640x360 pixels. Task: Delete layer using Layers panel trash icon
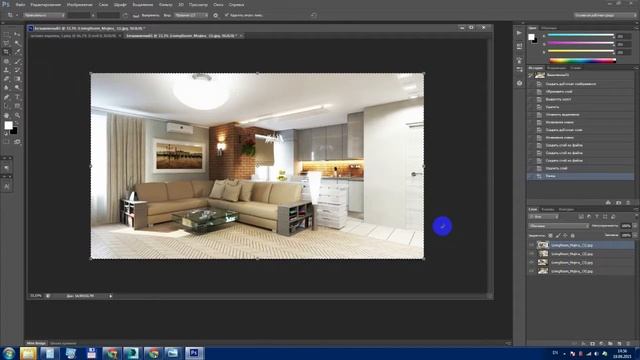pos(628,344)
